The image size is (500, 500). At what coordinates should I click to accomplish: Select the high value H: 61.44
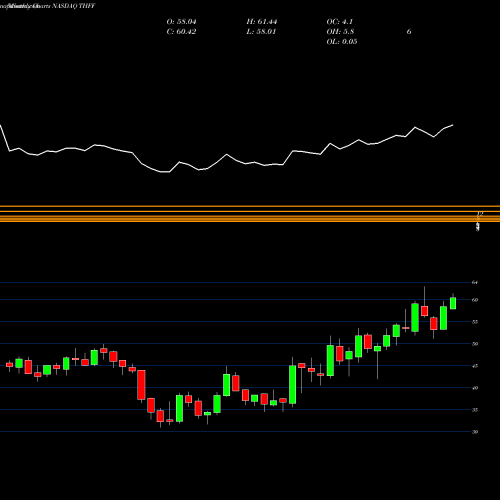[x=262, y=22]
